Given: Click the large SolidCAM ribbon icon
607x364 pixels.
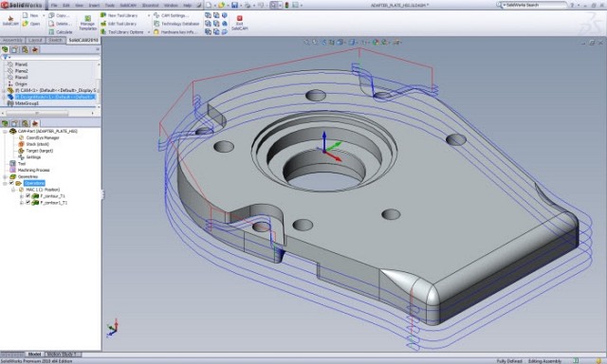Looking at the screenshot, I should click(x=10, y=21).
